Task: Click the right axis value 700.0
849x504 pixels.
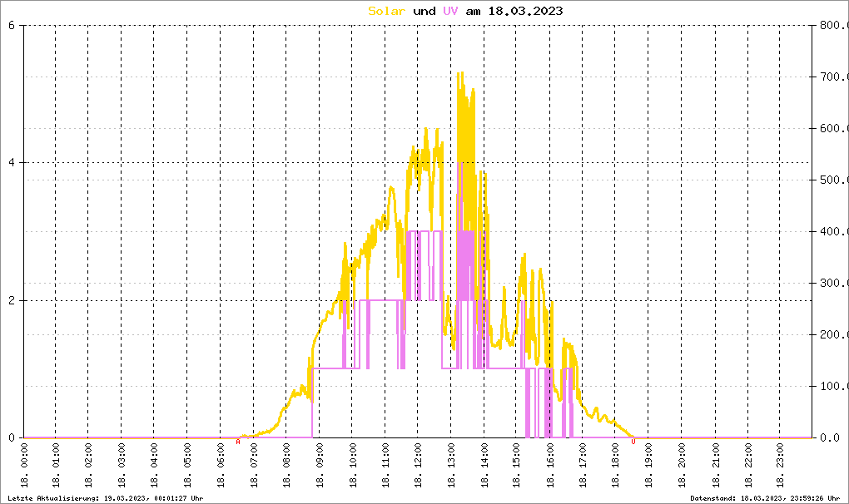Action: (x=833, y=77)
